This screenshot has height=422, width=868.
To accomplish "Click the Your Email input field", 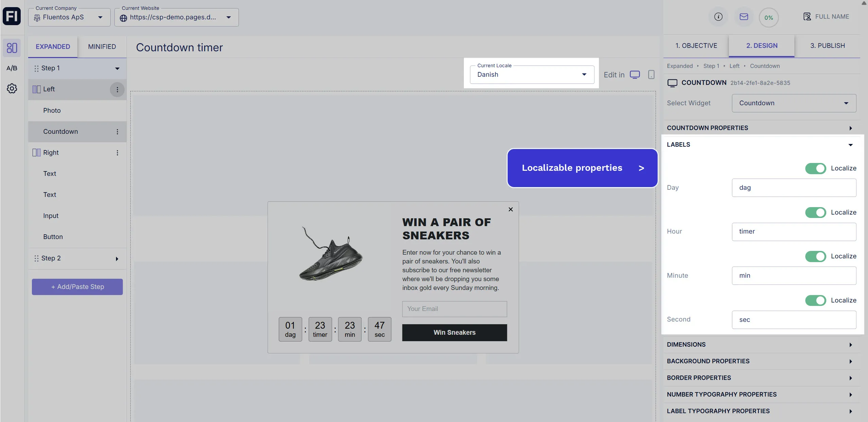I will tap(454, 309).
